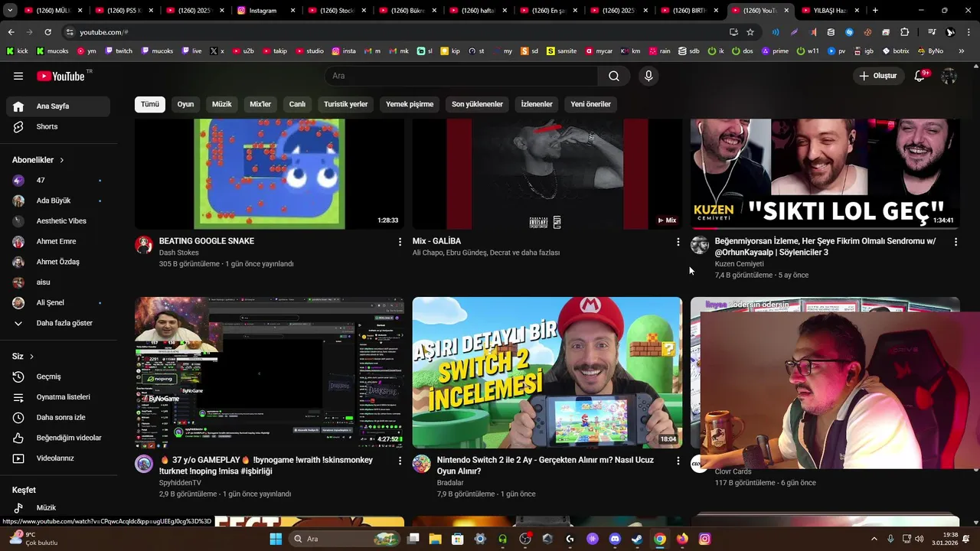Select the Canlı filter chip

click(x=297, y=104)
